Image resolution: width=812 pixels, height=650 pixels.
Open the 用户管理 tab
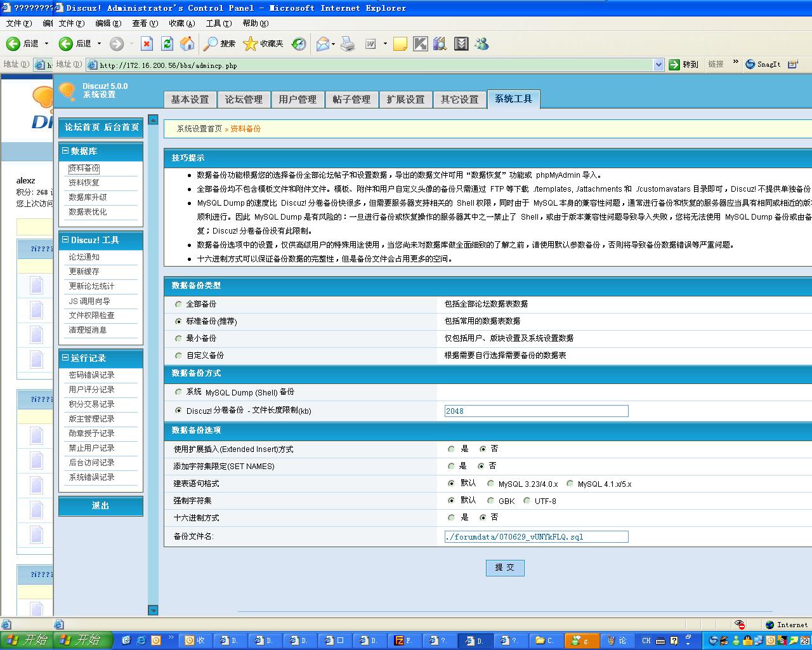[298, 100]
